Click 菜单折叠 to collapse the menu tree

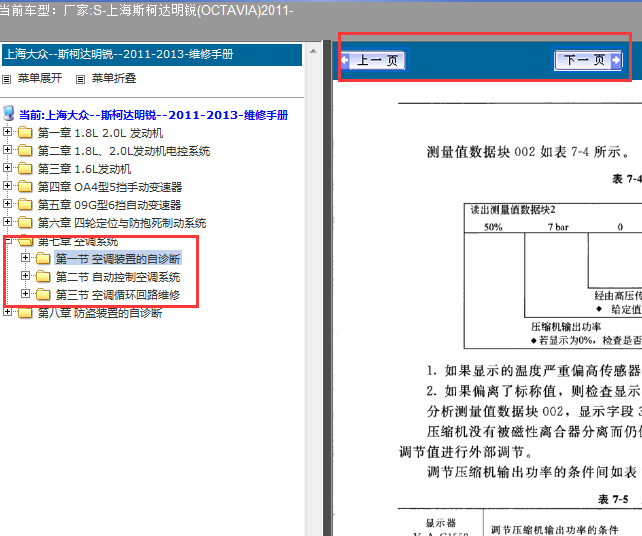tap(114, 78)
